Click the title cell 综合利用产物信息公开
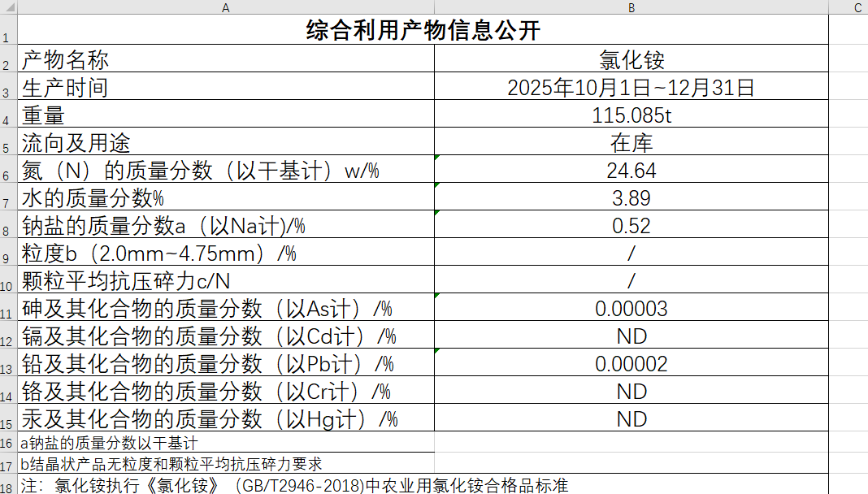 pos(423,30)
